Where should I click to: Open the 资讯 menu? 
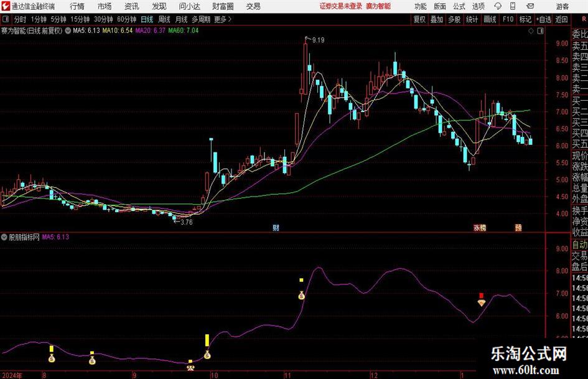pos(132,6)
